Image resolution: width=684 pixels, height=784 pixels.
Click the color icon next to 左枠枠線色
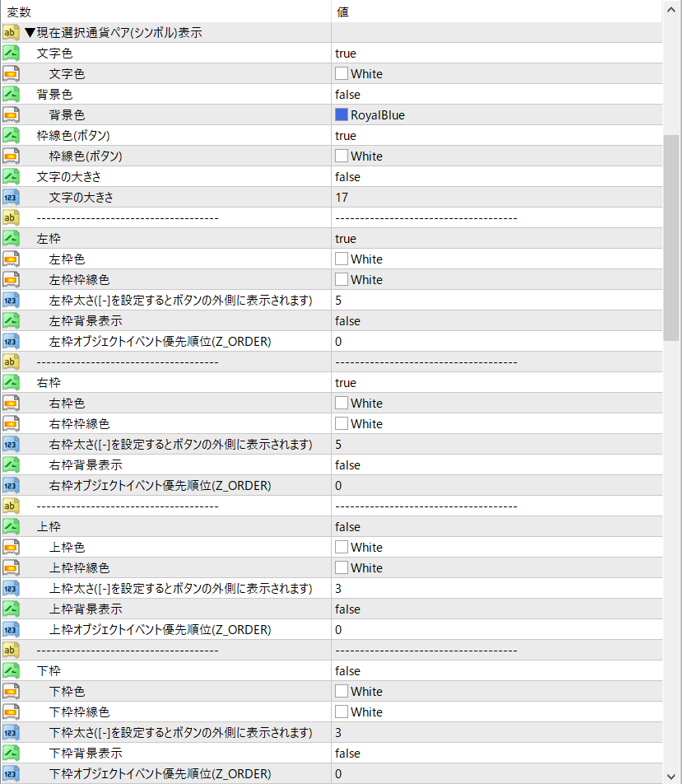tap(11, 279)
